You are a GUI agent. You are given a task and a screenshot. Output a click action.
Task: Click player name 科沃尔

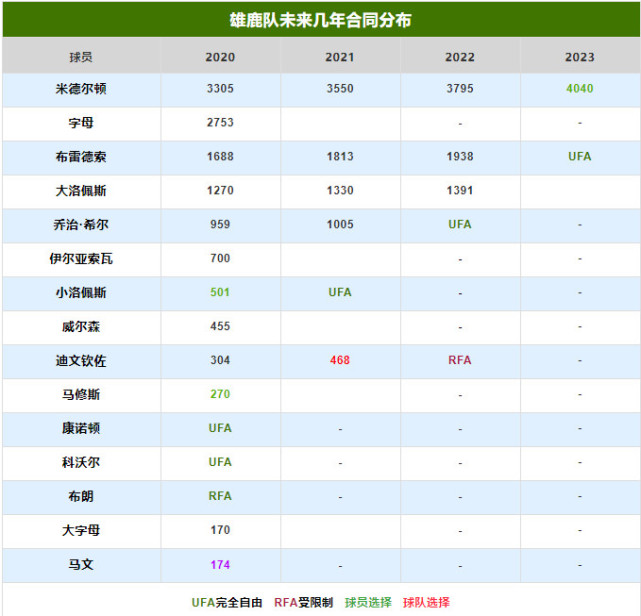[x=81, y=462]
